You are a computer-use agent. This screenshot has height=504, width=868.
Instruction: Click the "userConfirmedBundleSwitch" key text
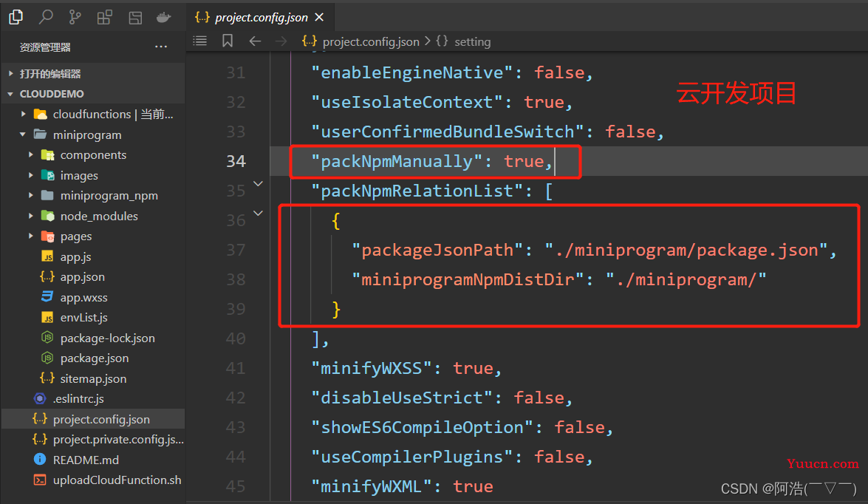448,132
